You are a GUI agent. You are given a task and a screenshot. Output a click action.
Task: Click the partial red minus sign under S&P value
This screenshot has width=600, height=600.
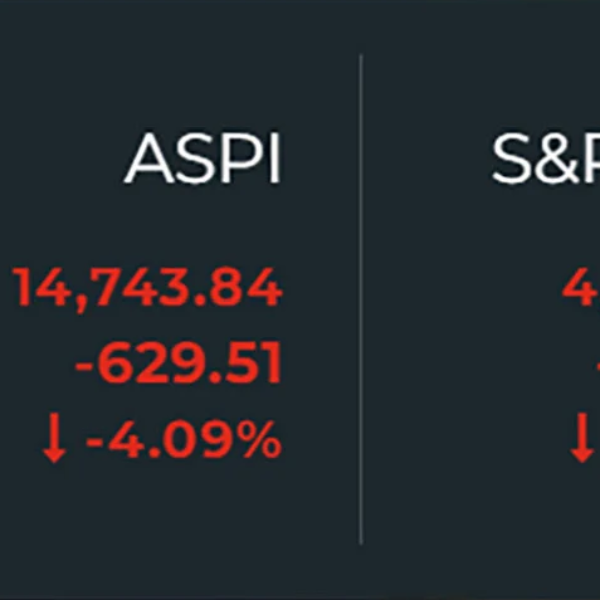tap(598, 365)
